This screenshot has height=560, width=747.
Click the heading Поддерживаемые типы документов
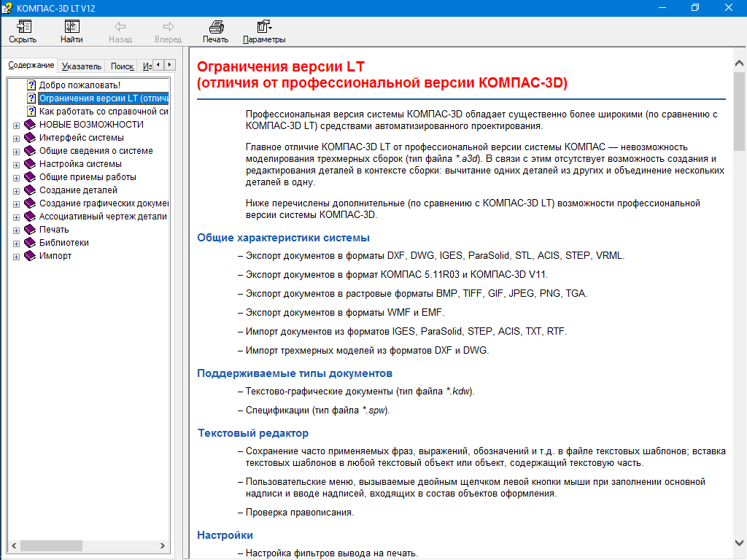point(295,373)
